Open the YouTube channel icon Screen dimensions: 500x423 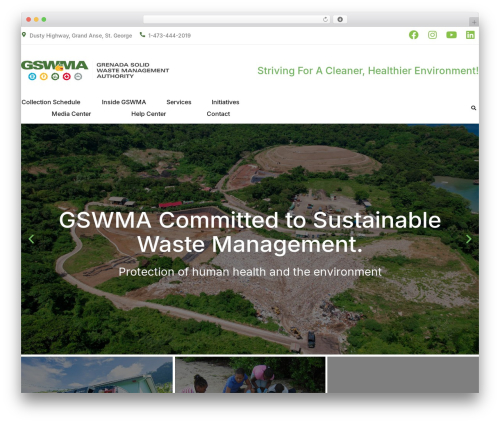coord(451,35)
